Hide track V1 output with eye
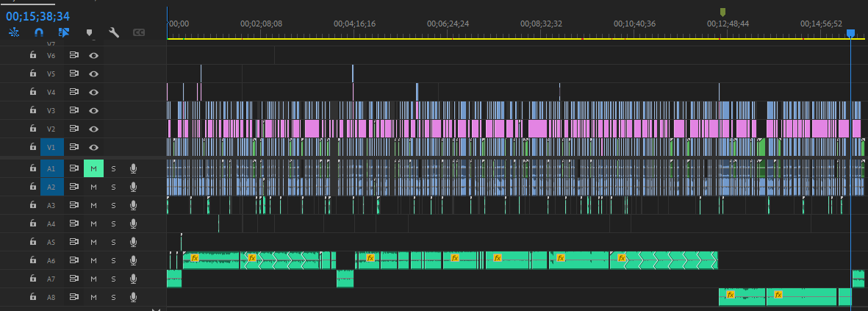The width and height of the screenshot is (868, 311). tap(94, 146)
